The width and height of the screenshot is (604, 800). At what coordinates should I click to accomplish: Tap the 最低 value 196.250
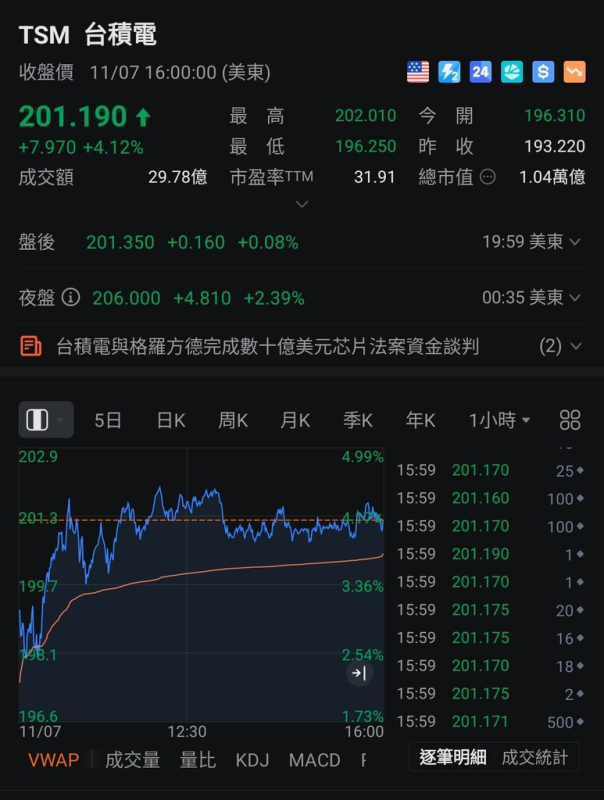coord(366,146)
